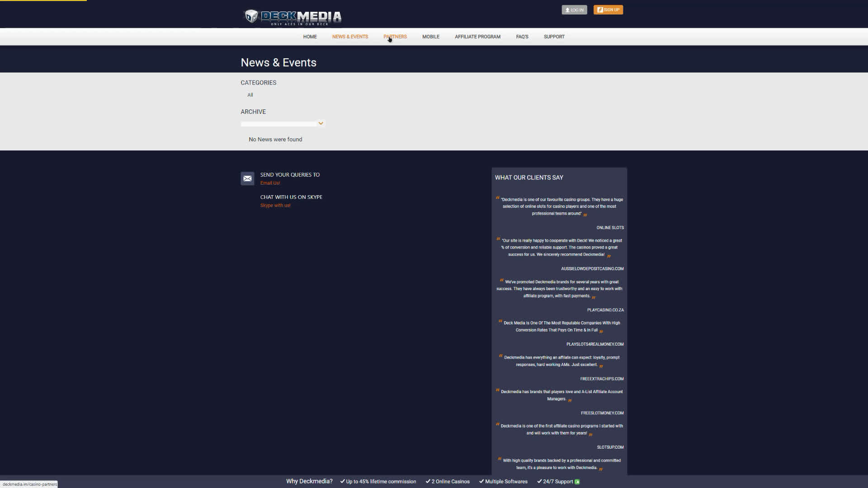Click the user icon on Log In
Viewport: 868px width, 488px height.
[567, 10]
